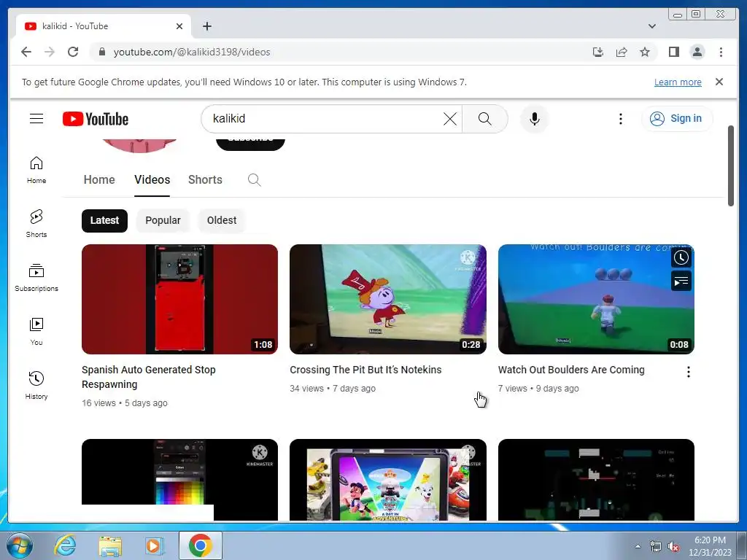Share this page from the address bar
This screenshot has width=747, height=560.
[622, 52]
